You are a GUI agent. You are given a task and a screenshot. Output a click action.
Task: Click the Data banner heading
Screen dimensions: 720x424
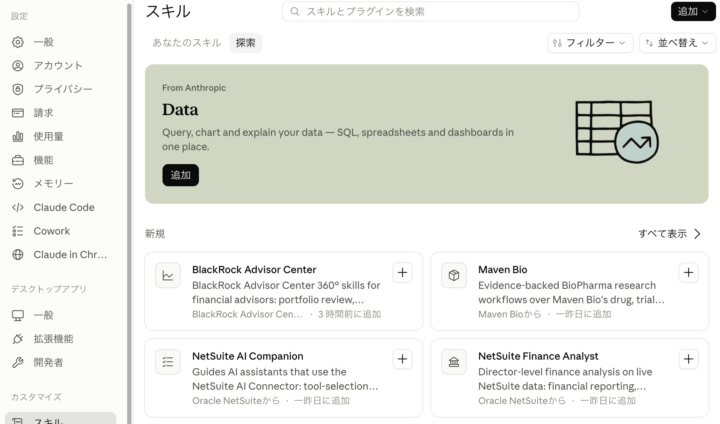coord(180,110)
